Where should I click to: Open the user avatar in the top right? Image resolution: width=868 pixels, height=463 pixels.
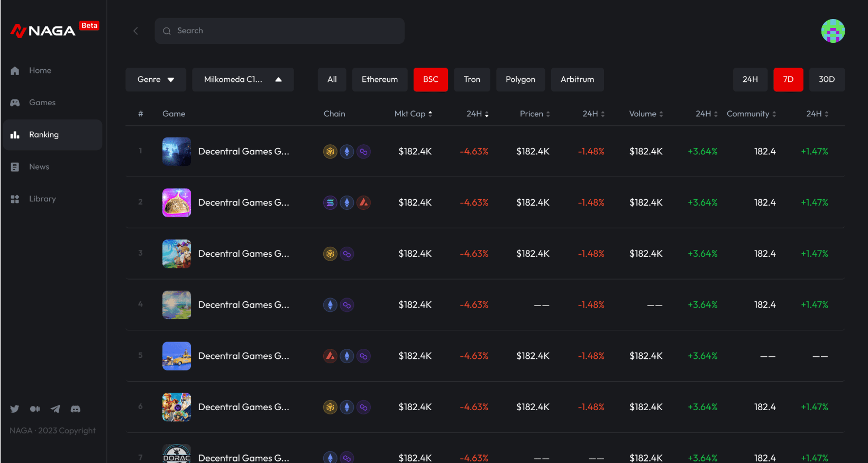[833, 31]
